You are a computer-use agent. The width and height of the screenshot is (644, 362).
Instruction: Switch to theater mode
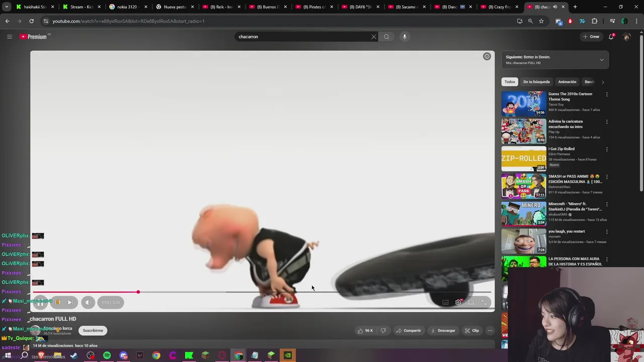(471, 302)
